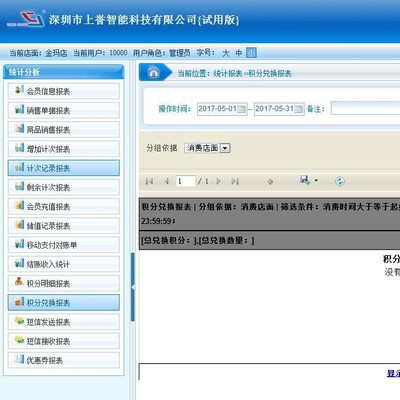Image resolution: width=400 pixels, height=400 pixels.
Task: Open the export format dropdown arrow
Action: (x=316, y=181)
